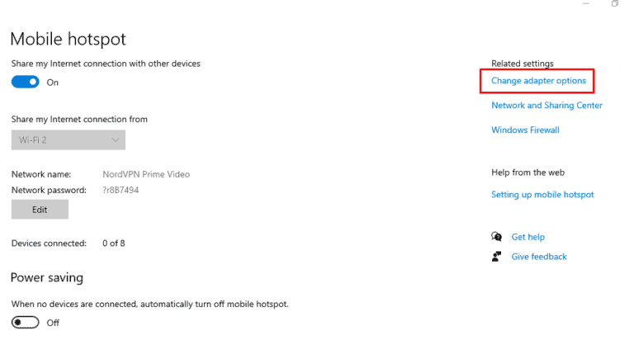The image size is (634, 364).
Task: Click the Get help text link
Action: (528, 237)
